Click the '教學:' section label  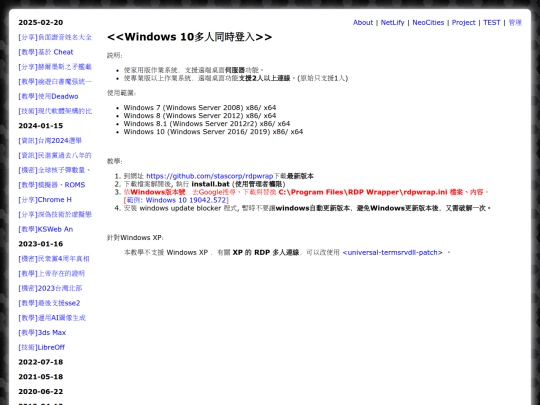point(115,161)
